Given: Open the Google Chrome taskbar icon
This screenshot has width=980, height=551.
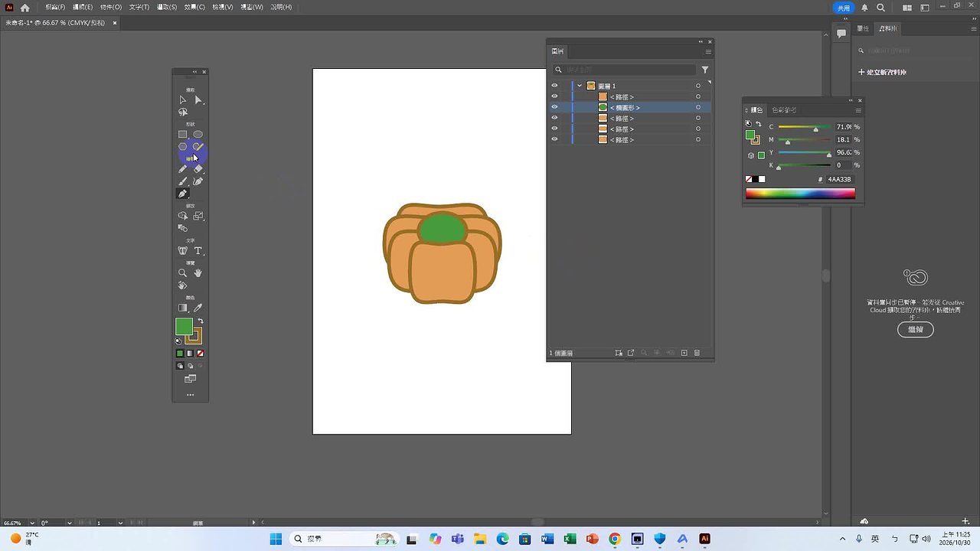Looking at the screenshot, I should pyautogui.click(x=614, y=539).
